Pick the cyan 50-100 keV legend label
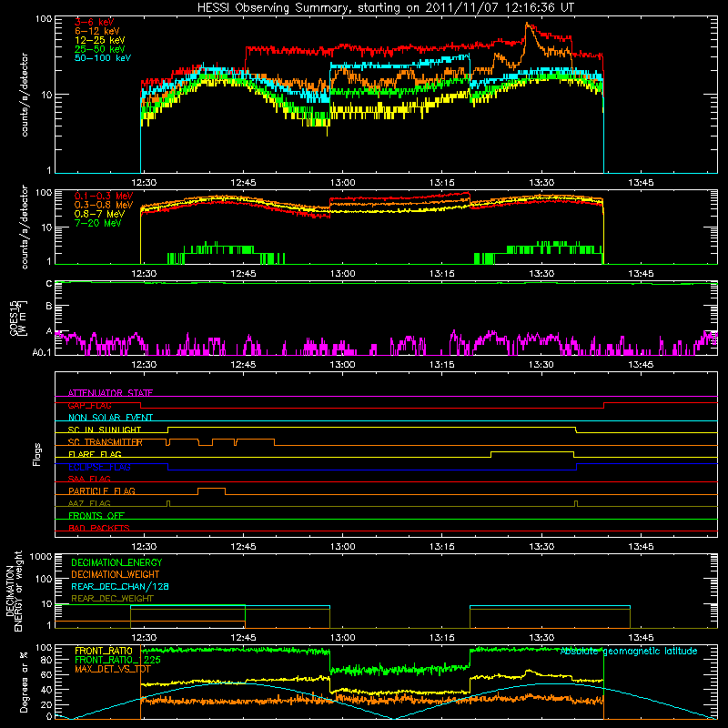The height and width of the screenshot is (728, 728). [103, 58]
